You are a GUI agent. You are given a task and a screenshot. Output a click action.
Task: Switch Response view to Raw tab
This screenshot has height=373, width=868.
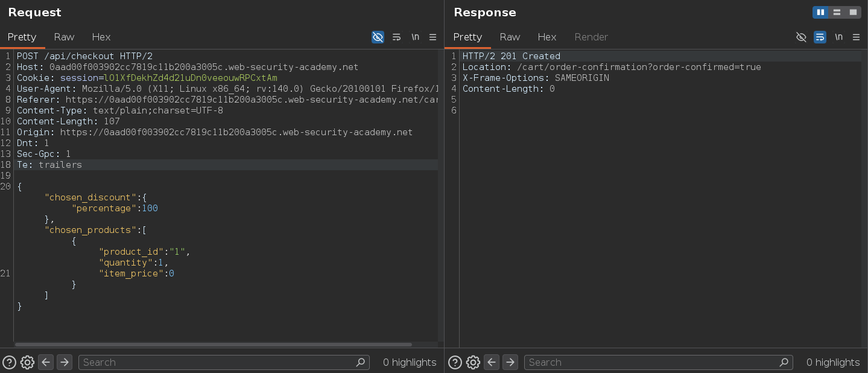(510, 37)
